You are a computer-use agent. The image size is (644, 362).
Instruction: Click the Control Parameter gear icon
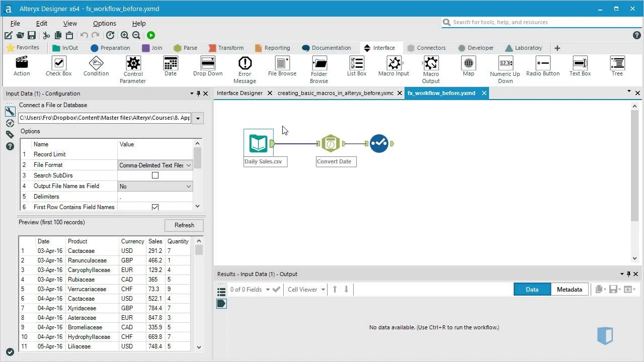pyautogui.click(x=133, y=63)
